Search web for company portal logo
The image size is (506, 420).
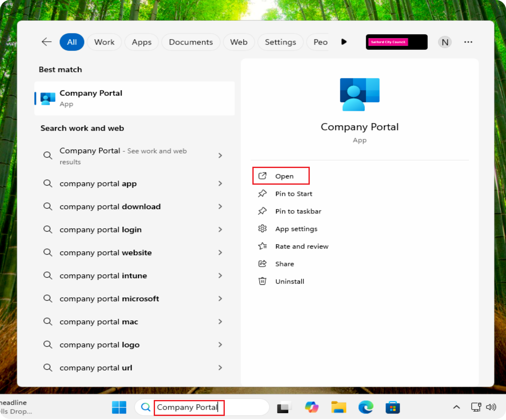pos(100,345)
